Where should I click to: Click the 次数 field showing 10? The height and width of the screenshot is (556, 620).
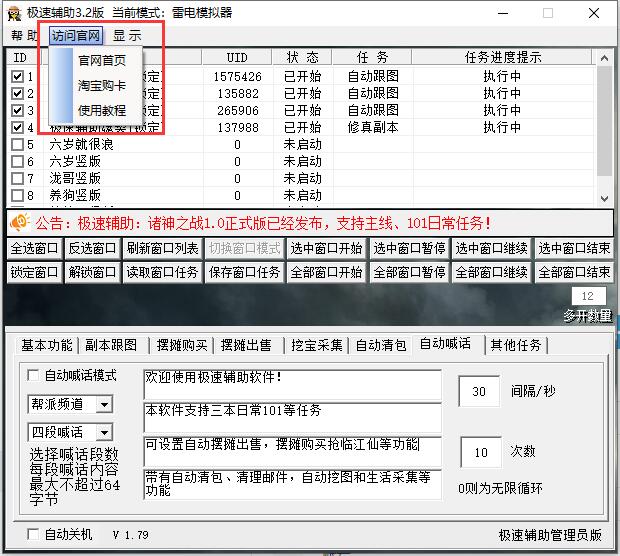[481, 452]
